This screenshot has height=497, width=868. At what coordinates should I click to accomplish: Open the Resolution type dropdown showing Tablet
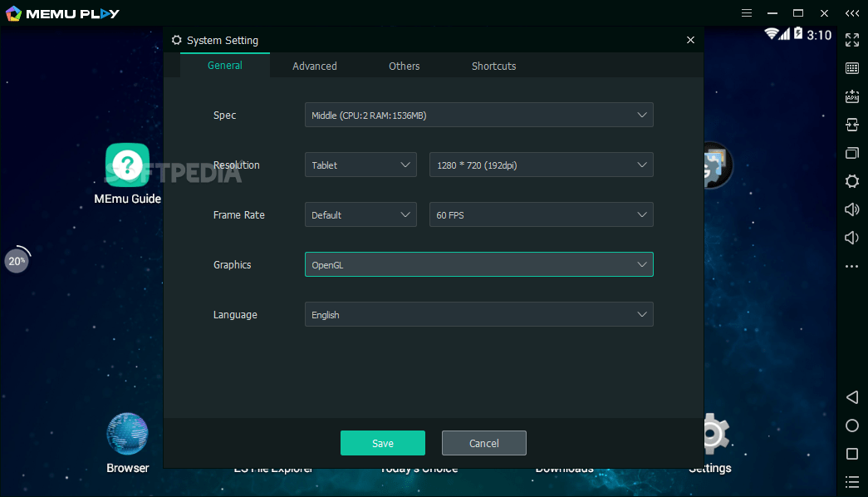360,165
